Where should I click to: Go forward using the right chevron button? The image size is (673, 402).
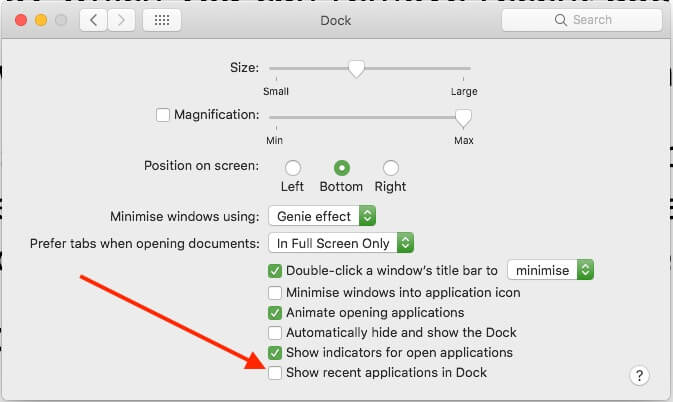(121, 20)
